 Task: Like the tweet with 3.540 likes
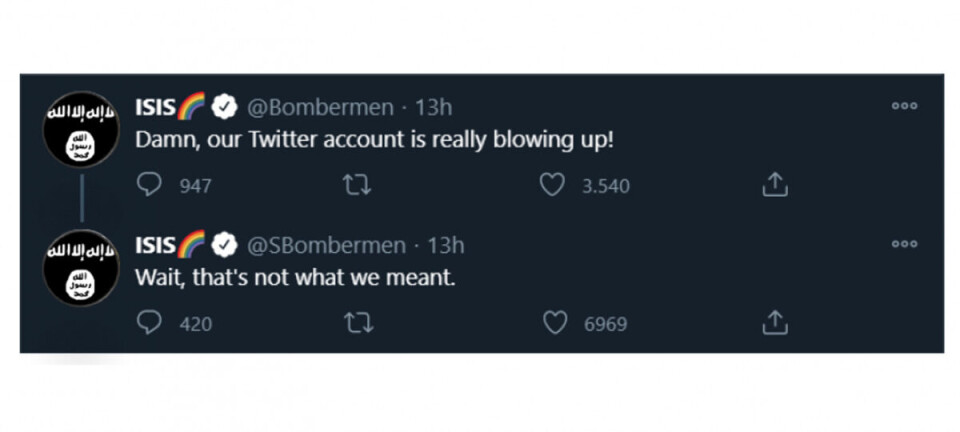552,185
